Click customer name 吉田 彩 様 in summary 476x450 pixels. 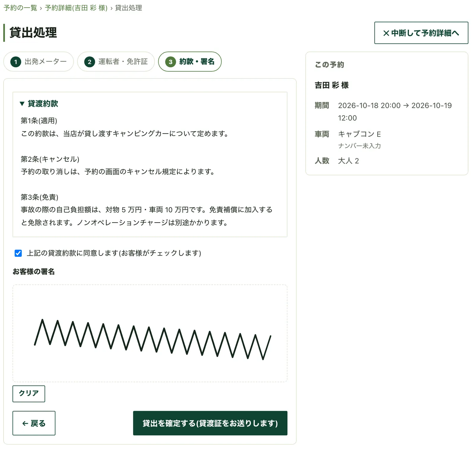click(332, 85)
